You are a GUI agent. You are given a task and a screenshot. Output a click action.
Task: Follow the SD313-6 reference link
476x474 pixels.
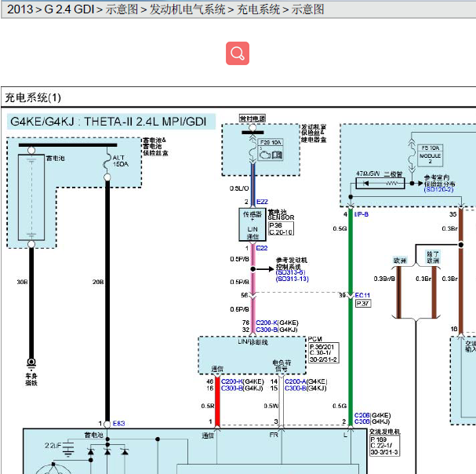[x=290, y=272]
